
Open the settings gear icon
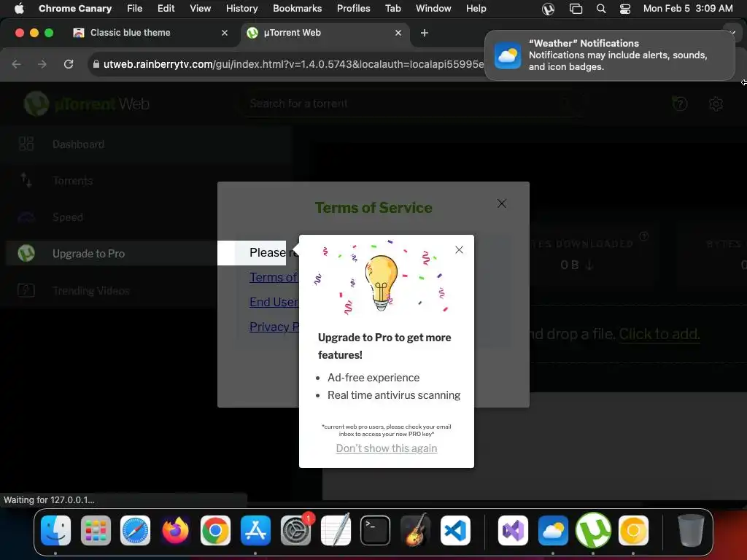coord(716,104)
